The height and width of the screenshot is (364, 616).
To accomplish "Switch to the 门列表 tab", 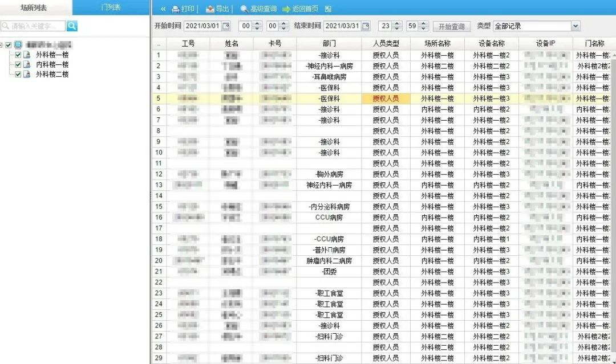I will (x=110, y=7).
